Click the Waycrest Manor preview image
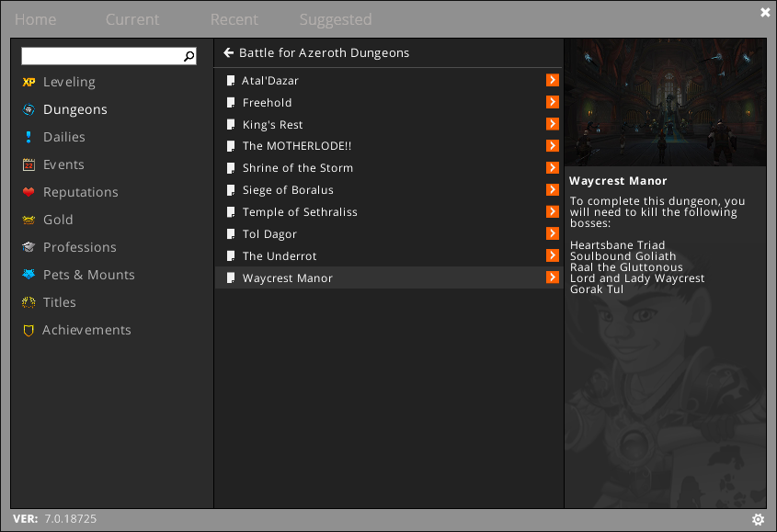The height and width of the screenshot is (532, 777). [x=665, y=103]
